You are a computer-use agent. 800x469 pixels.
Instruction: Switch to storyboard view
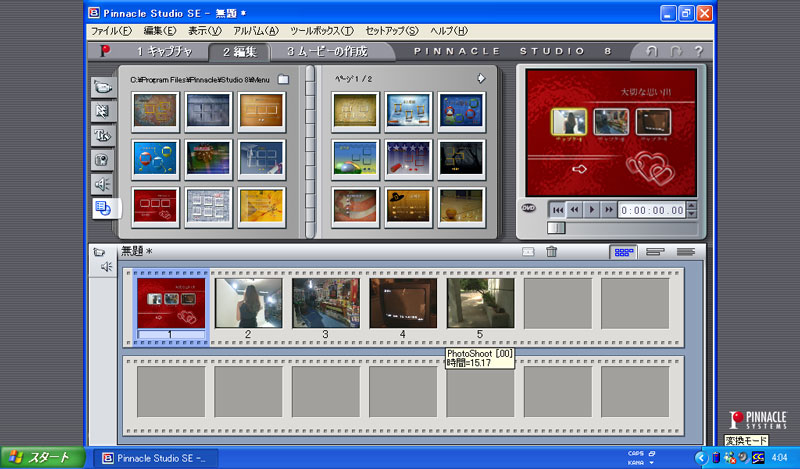(623, 252)
